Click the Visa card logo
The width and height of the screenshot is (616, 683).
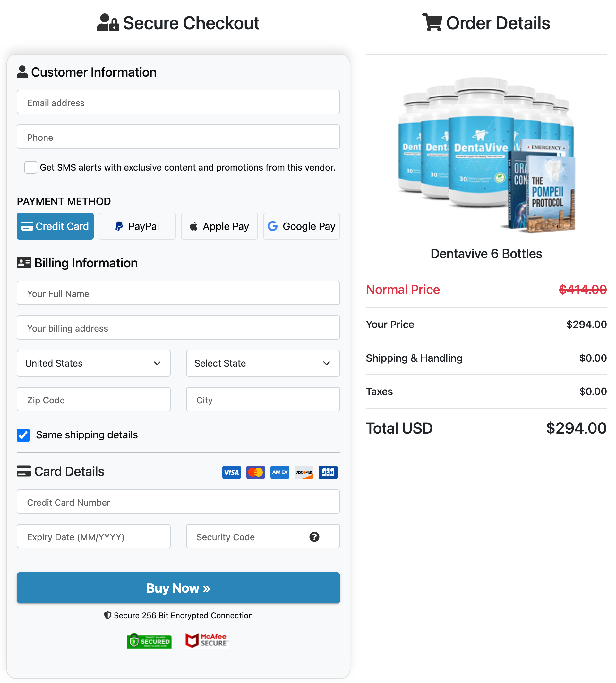(232, 472)
